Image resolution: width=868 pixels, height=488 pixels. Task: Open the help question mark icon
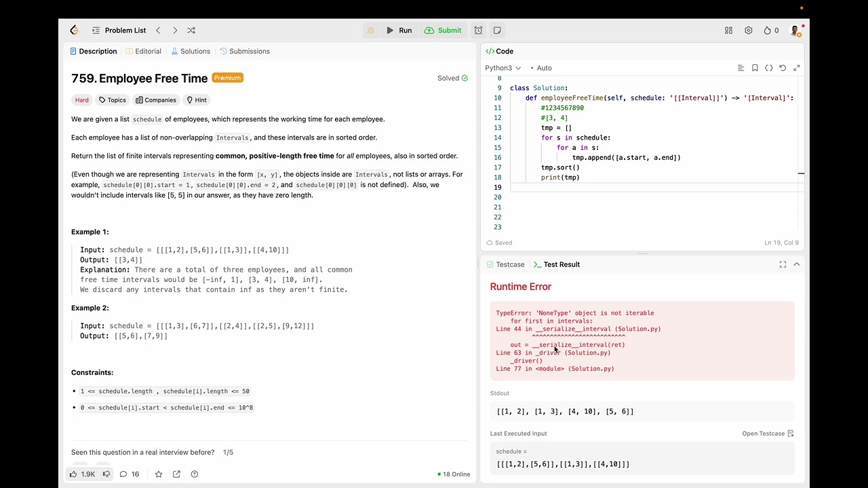(195, 474)
